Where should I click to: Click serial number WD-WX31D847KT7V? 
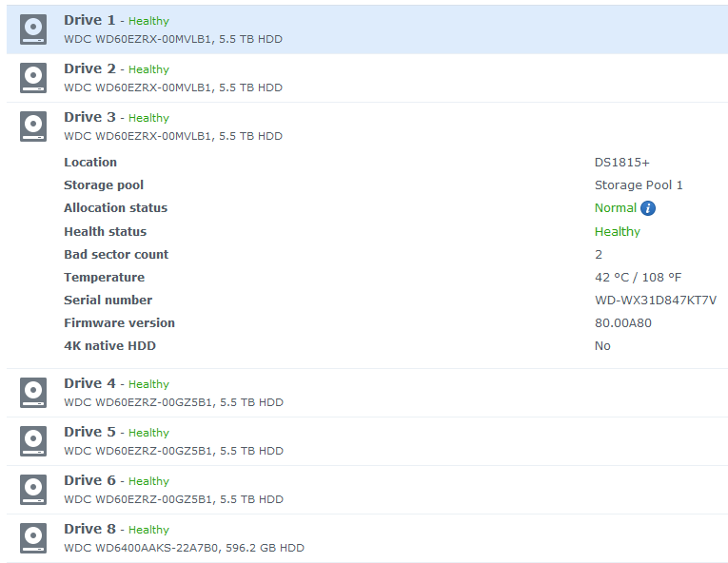tap(656, 301)
